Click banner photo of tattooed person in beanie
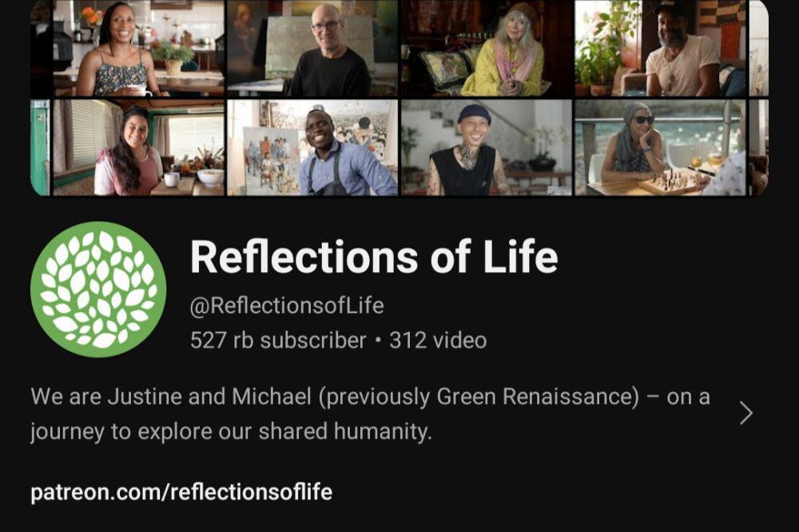The height and width of the screenshot is (532, 799). [487, 148]
